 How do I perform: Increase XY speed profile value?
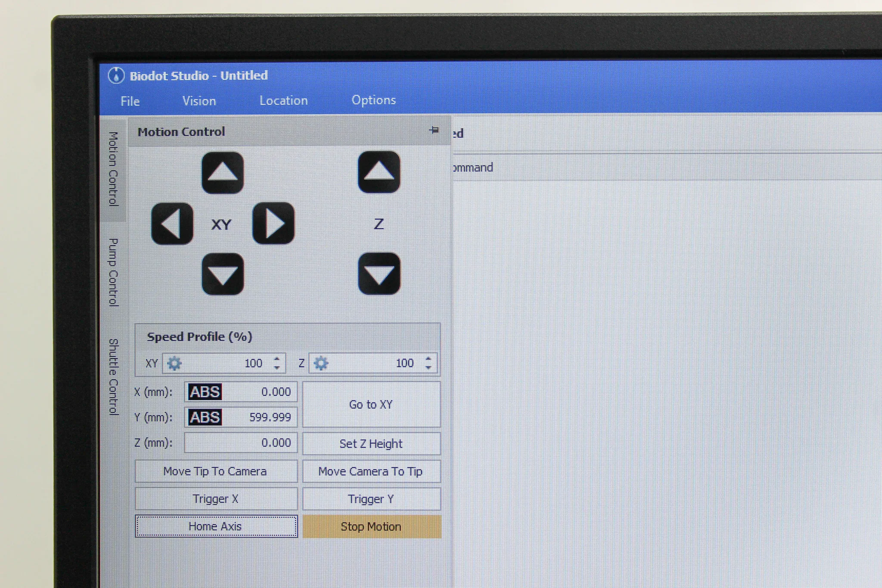tap(277, 358)
